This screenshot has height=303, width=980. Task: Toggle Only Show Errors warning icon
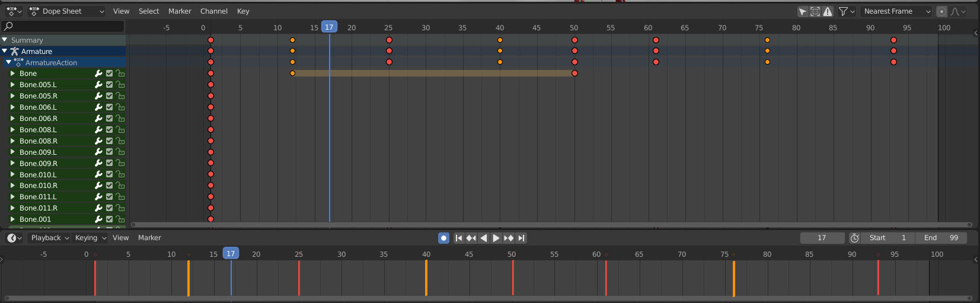[x=828, y=11]
